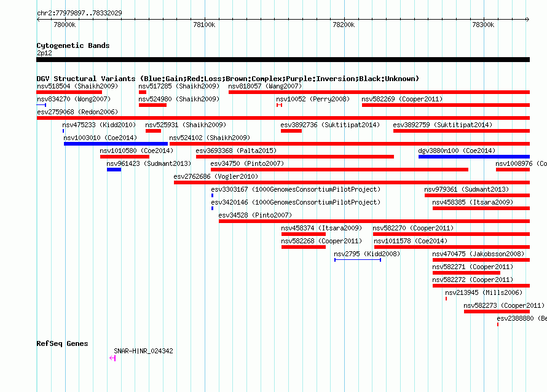
Task: Click the black 2p12 cytogenetic band bar
Action: tap(283, 60)
